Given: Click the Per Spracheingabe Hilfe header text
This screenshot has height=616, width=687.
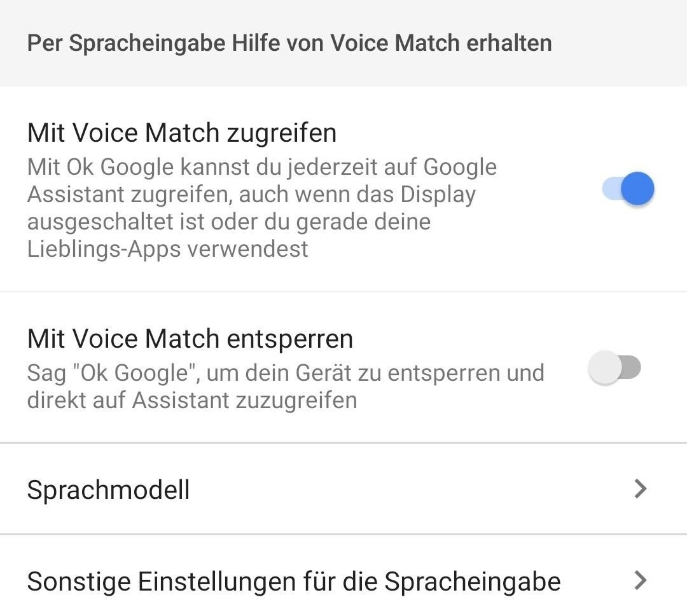Looking at the screenshot, I should (x=289, y=43).
